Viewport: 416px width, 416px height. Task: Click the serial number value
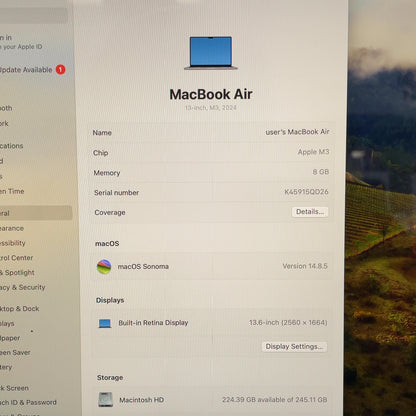[306, 192]
